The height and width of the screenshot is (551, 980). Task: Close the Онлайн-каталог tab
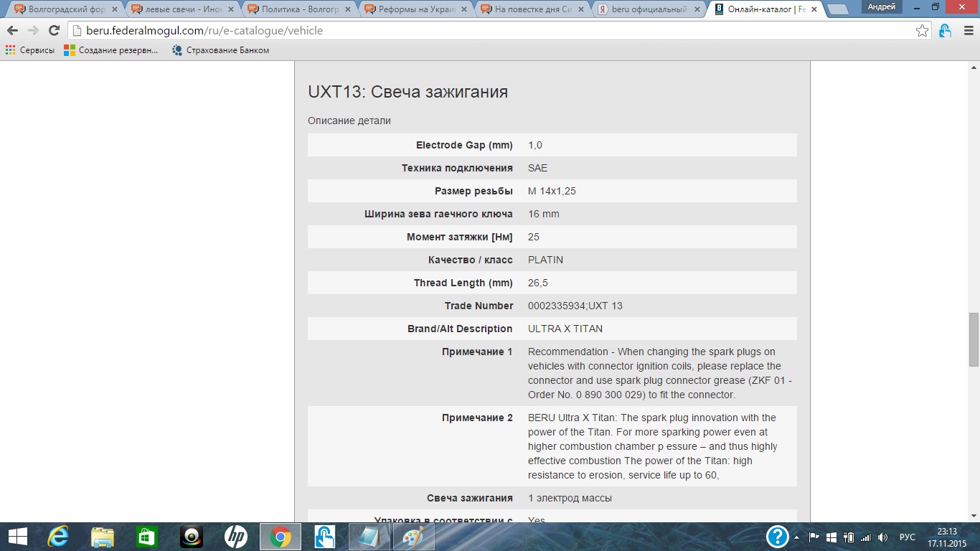pos(814,9)
